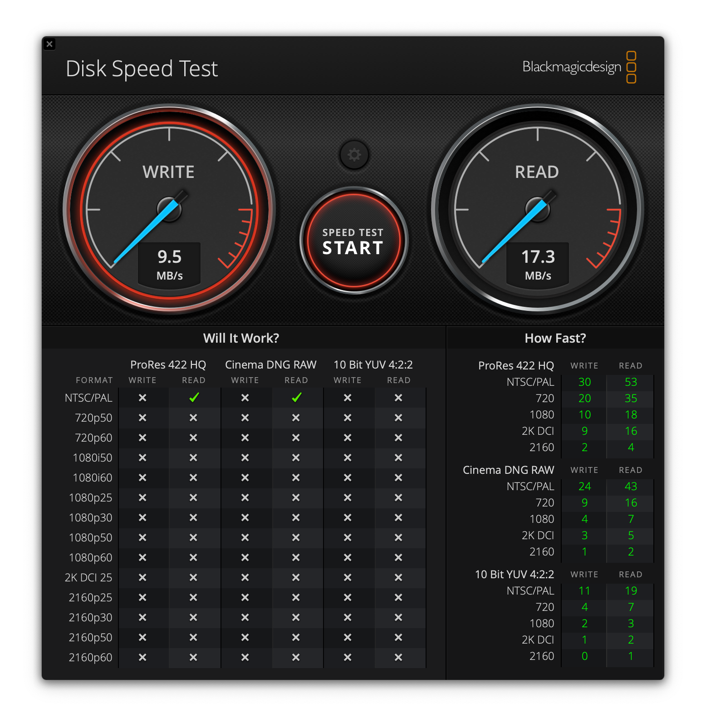The image size is (706, 728).
Task: Click X mark for 10 Bit YUV 1080p25 write
Action: 348,497
